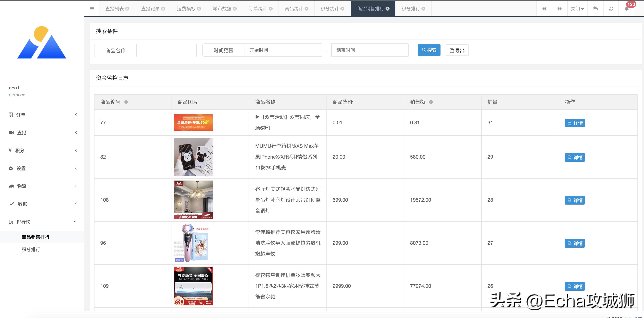Close the 城市数据 tab

234,9
